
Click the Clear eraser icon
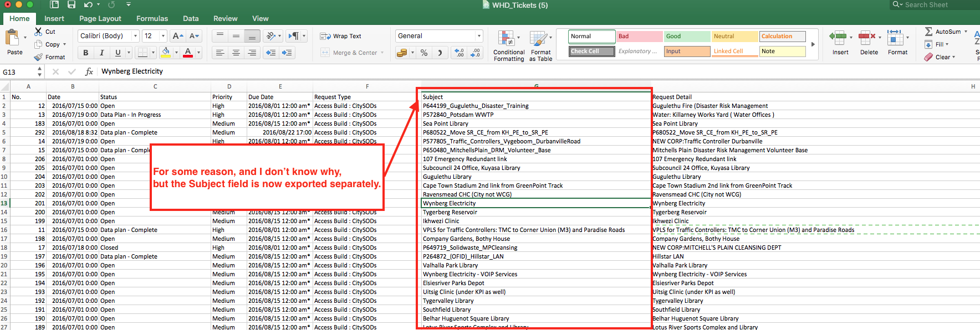coord(928,57)
